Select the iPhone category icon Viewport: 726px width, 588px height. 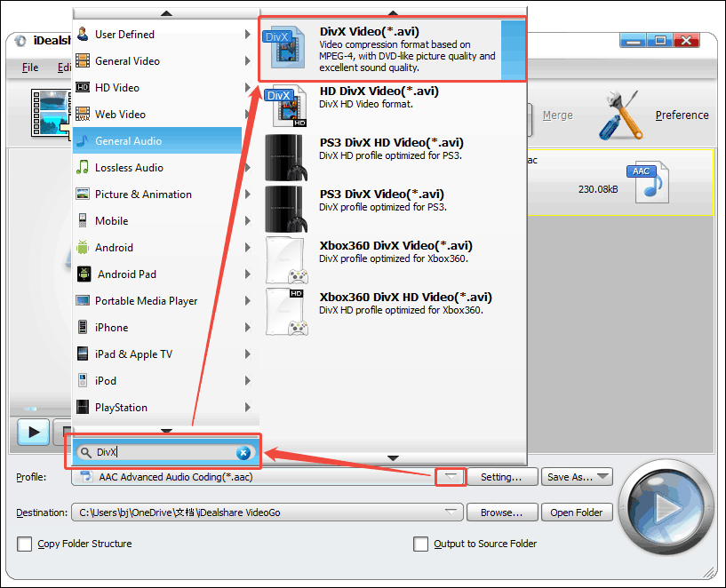click(x=82, y=327)
